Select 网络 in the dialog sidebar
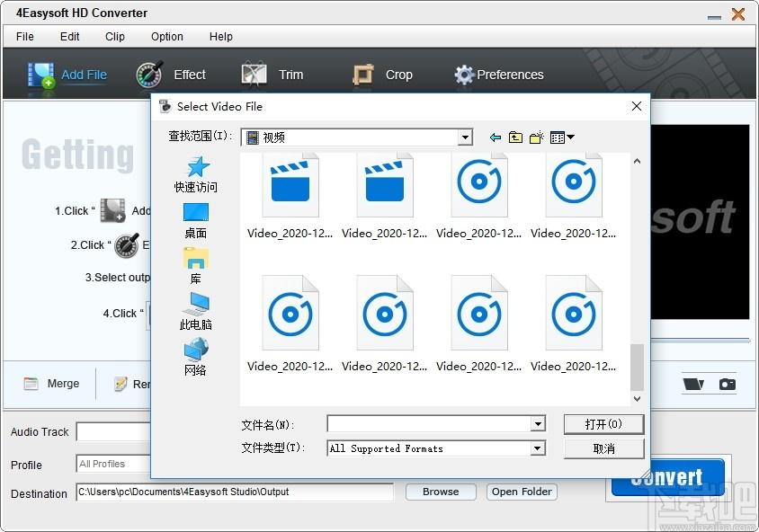The image size is (759, 532). click(195, 357)
